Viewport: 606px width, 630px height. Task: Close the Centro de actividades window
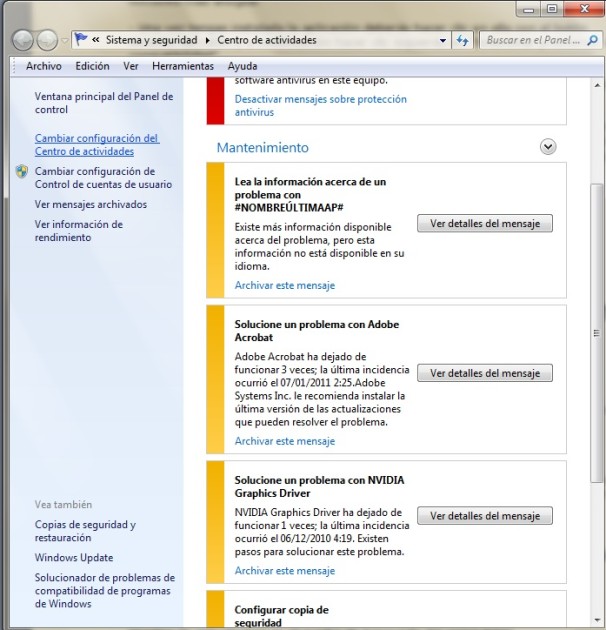pos(583,8)
